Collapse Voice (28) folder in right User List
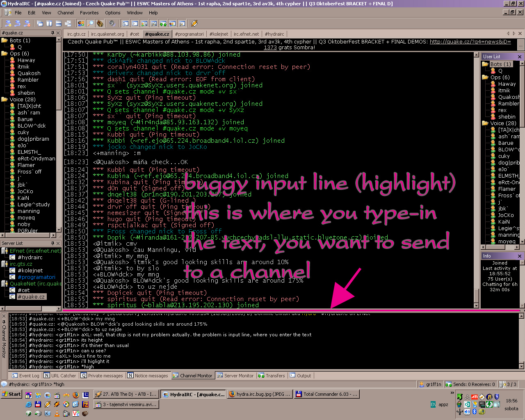The width and height of the screenshot is (525, 420). click(x=486, y=123)
